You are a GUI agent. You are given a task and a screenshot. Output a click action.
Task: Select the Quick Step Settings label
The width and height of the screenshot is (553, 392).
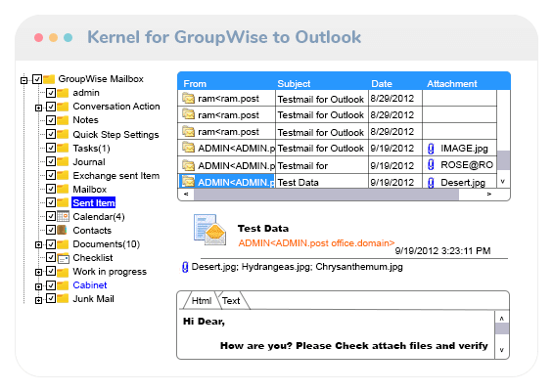click(115, 135)
